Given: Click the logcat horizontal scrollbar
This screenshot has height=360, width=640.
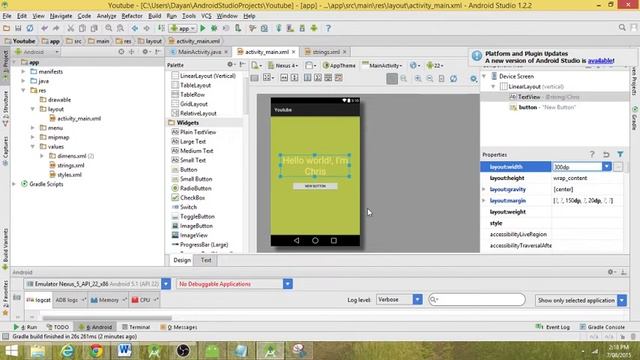Looking at the screenshot, I should 107,318.
